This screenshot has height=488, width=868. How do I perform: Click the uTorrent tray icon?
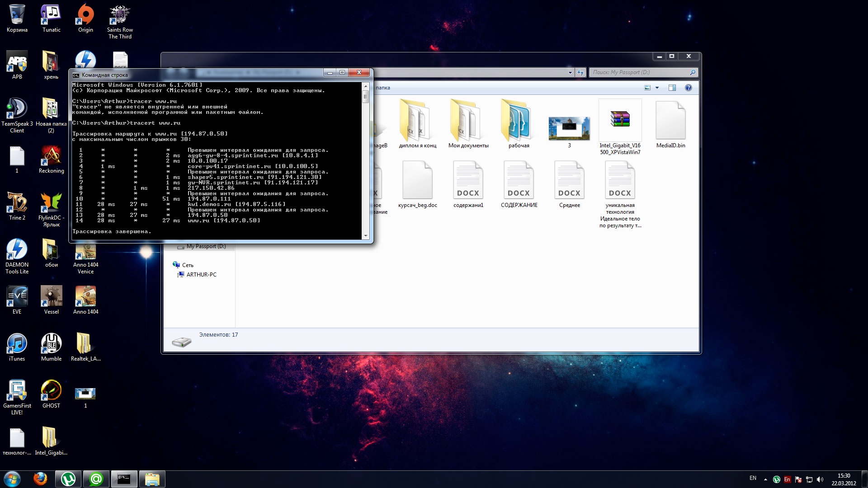coord(777,479)
